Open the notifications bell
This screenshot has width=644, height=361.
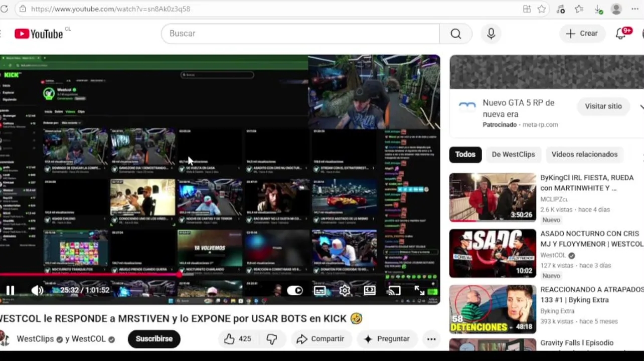622,34
